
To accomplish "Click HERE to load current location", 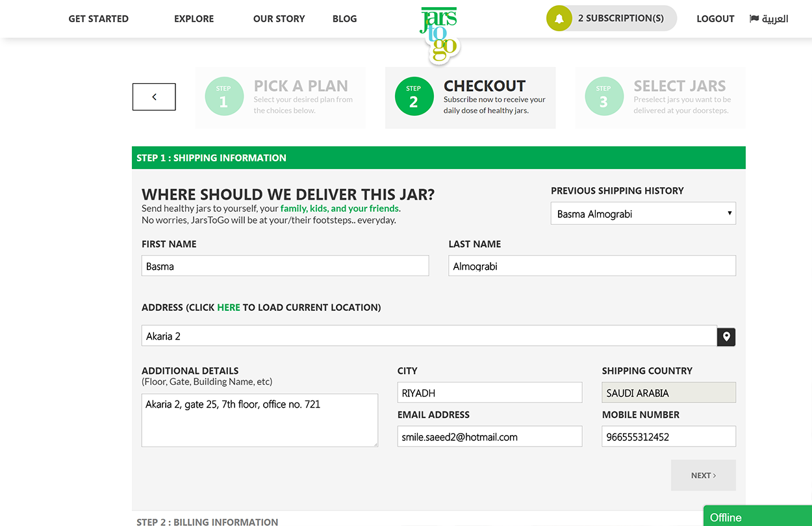I will tap(229, 308).
